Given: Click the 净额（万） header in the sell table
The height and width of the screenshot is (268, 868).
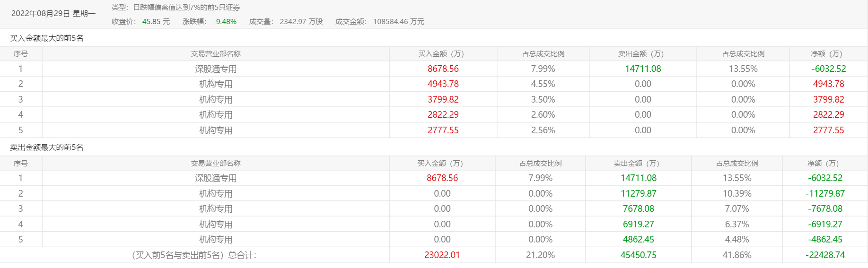Looking at the screenshot, I should [823, 164].
